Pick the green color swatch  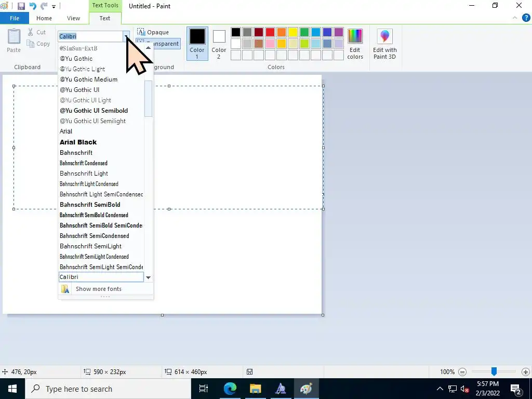coord(304,32)
